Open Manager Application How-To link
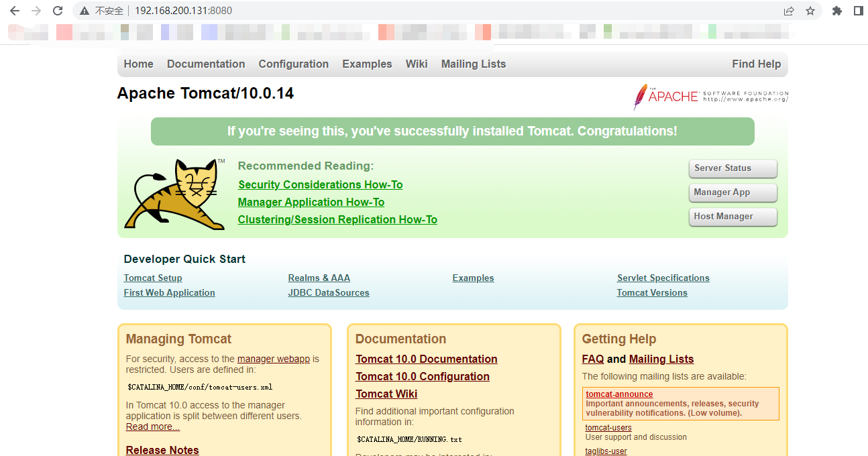 pos(311,202)
